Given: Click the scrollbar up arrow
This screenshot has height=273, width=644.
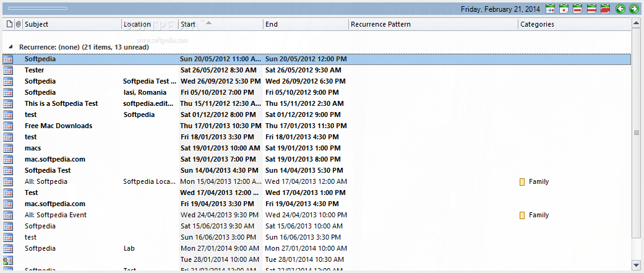Looking at the screenshot, I should point(637,24).
